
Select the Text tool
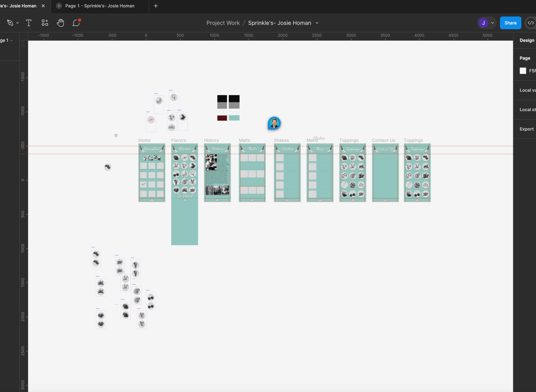click(x=28, y=23)
